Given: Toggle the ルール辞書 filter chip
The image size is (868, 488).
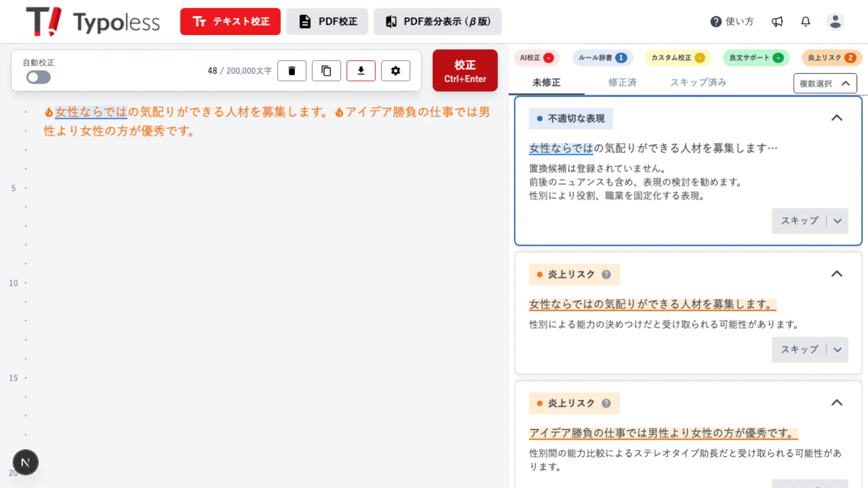Looking at the screenshot, I should (603, 57).
